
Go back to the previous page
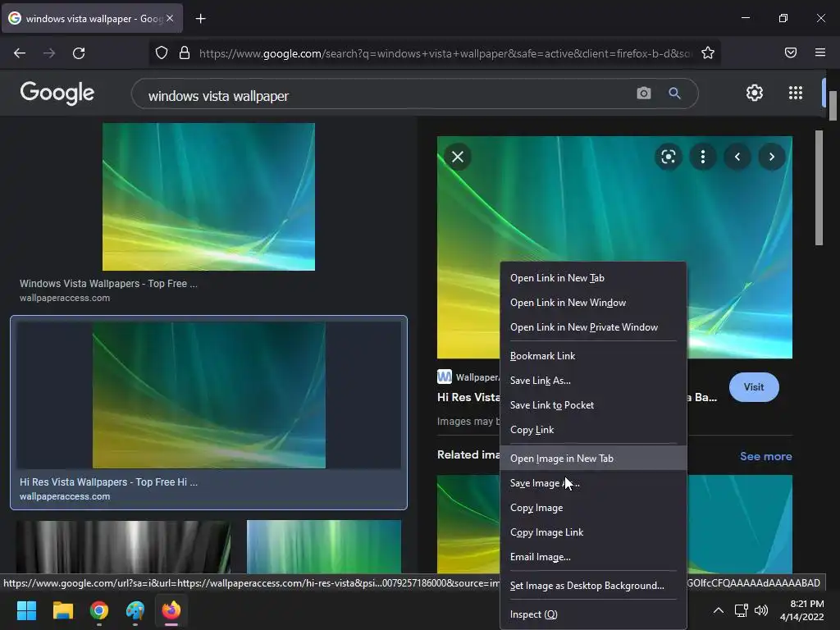point(20,53)
